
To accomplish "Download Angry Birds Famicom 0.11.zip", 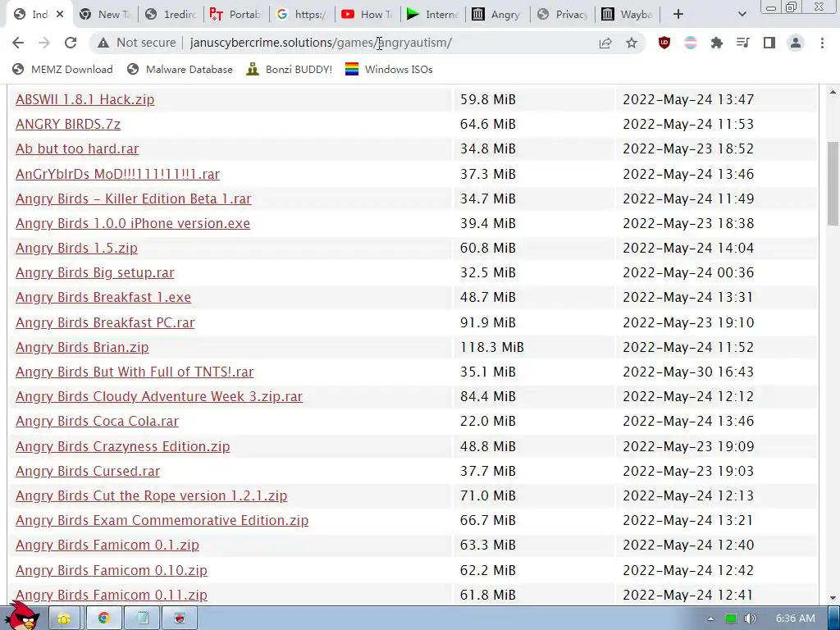I will [x=112, y=595].
